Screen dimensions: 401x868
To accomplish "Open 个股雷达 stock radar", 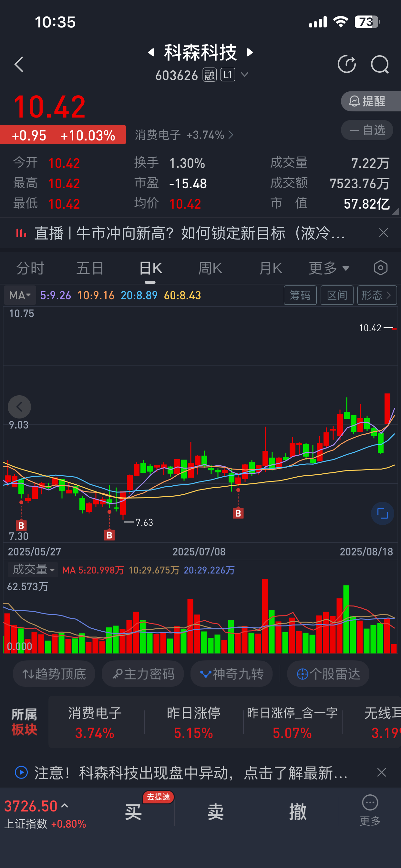I will (x=328, y=674).
